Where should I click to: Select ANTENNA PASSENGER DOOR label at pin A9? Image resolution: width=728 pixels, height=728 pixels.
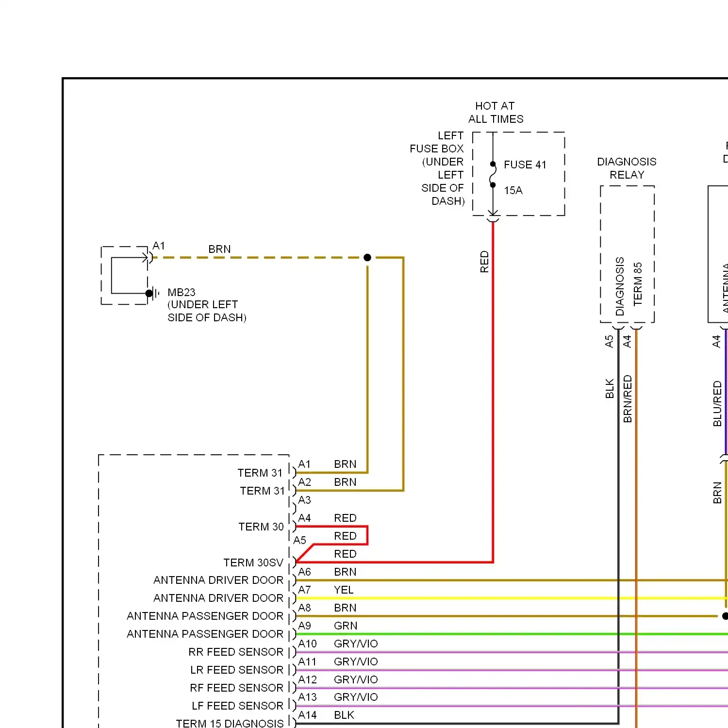click(205, 634)
